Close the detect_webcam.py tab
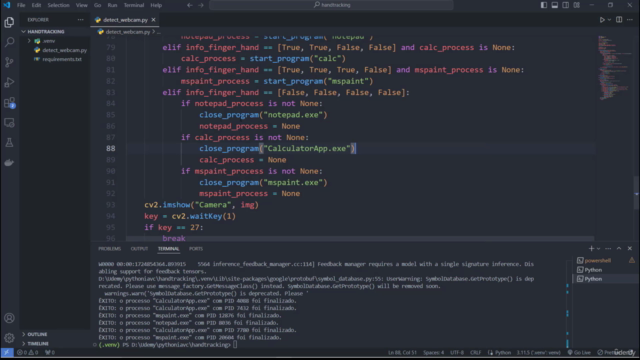 point(153,20)
